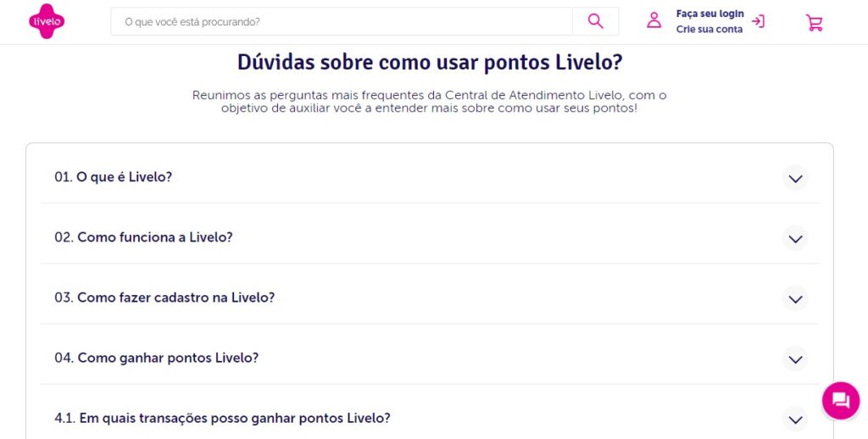
Task: Click "Crie sua conta" link
Action: coord(709,30)
